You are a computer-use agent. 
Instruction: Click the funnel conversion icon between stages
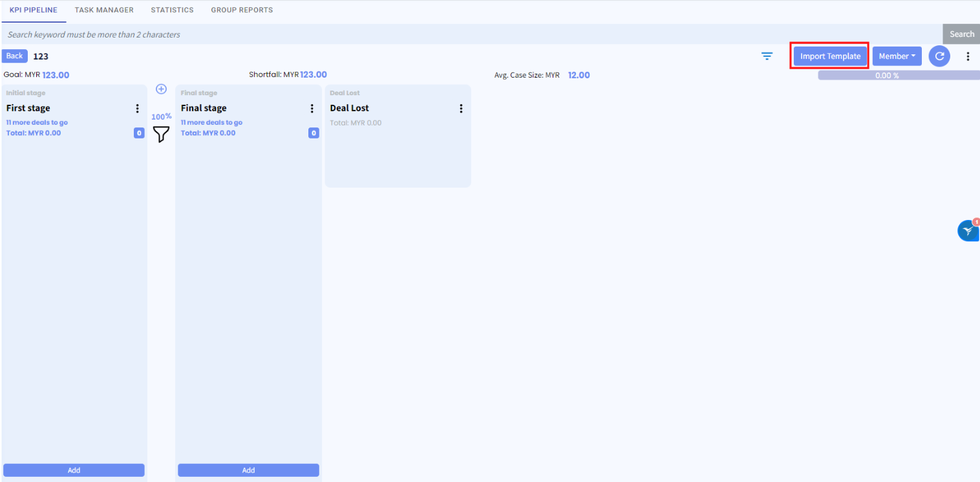tap(161, 134)
